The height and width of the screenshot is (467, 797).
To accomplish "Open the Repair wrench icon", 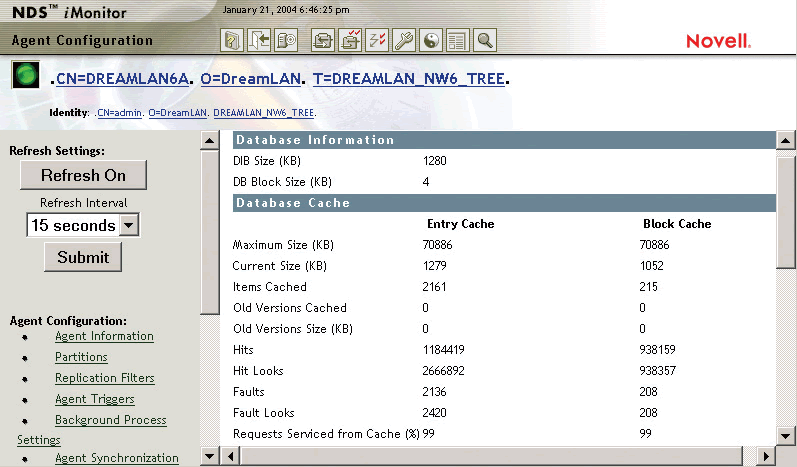I will click(404, 40).
